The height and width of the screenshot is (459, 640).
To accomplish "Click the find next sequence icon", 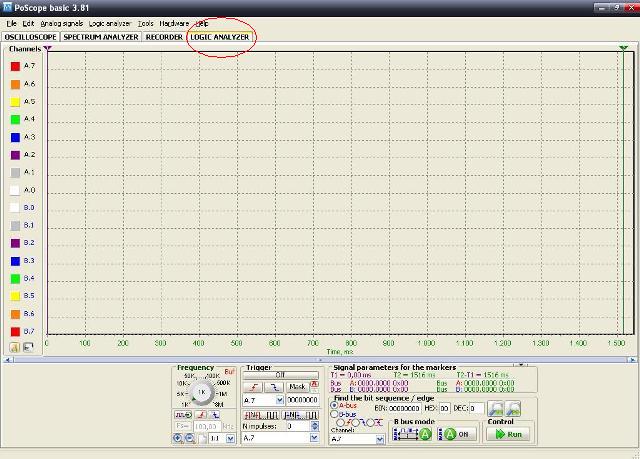I will tap(513, 408).
